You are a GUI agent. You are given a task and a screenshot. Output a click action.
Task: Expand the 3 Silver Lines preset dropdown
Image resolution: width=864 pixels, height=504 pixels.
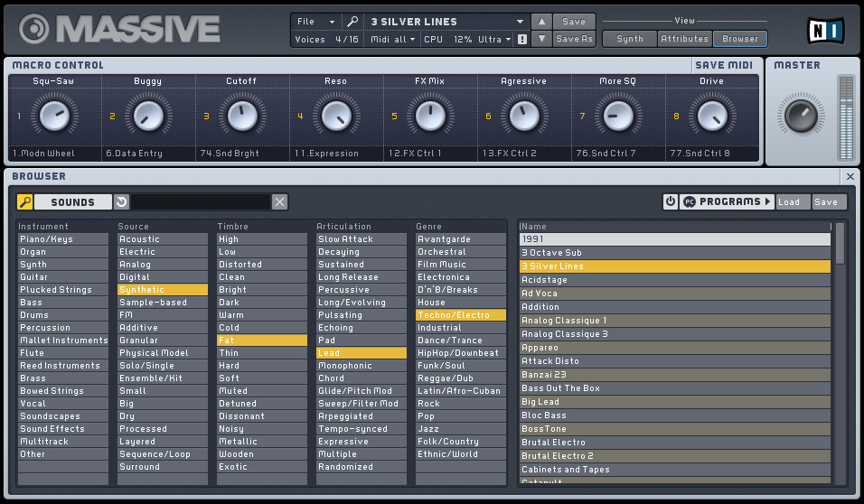pos(520,22)
